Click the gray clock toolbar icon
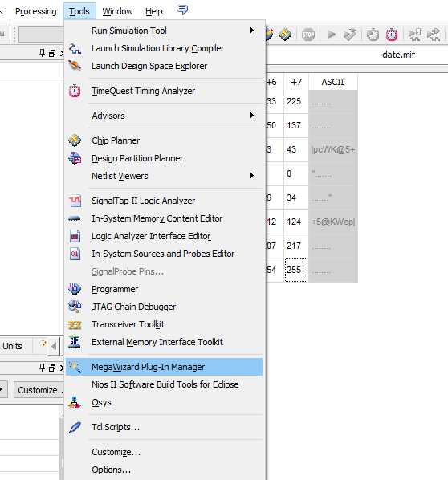Viewport: 448px width, 480px height. [x=373, y=35]
